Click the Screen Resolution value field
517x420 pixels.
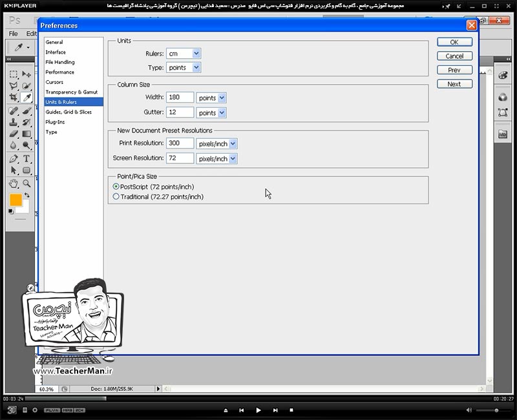click(180, 158)
